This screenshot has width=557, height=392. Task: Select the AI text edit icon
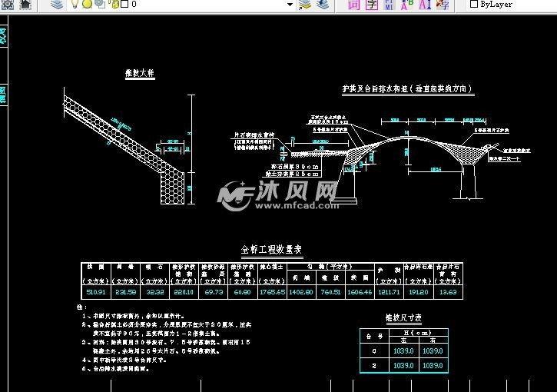pos(425,5)
